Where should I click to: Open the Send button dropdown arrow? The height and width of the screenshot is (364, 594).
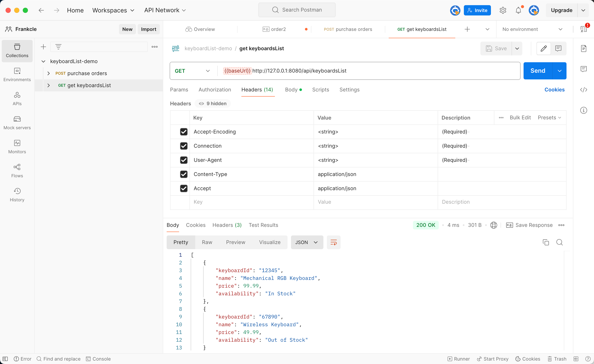559,71
